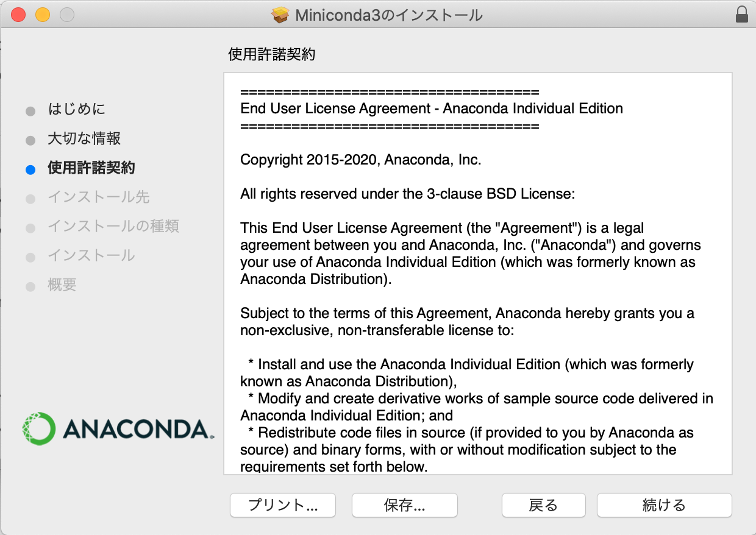Click the Anaconda logo ring icon
The width and height of the screenshot is (756, 535).
(38, 428)
